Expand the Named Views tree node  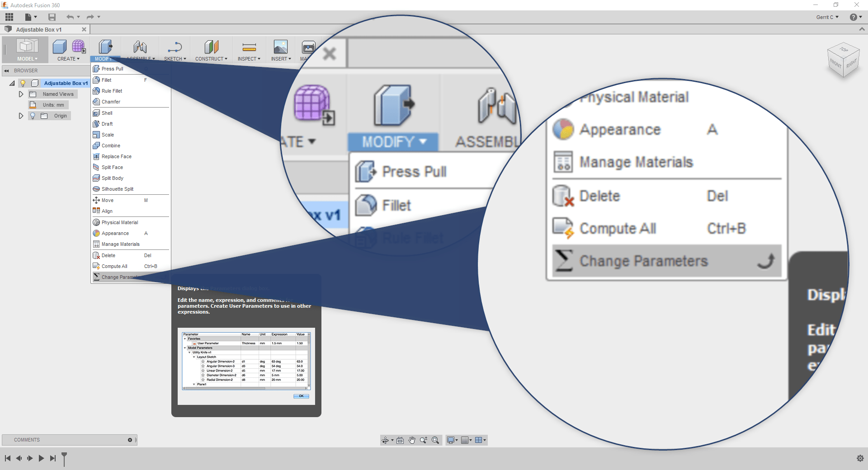(x=21, y=94)
